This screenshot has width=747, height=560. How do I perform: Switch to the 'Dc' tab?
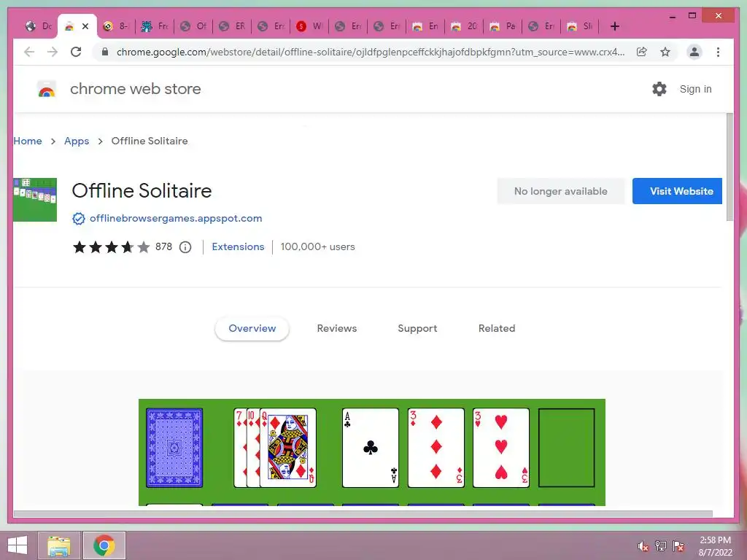tap(39, 26)
